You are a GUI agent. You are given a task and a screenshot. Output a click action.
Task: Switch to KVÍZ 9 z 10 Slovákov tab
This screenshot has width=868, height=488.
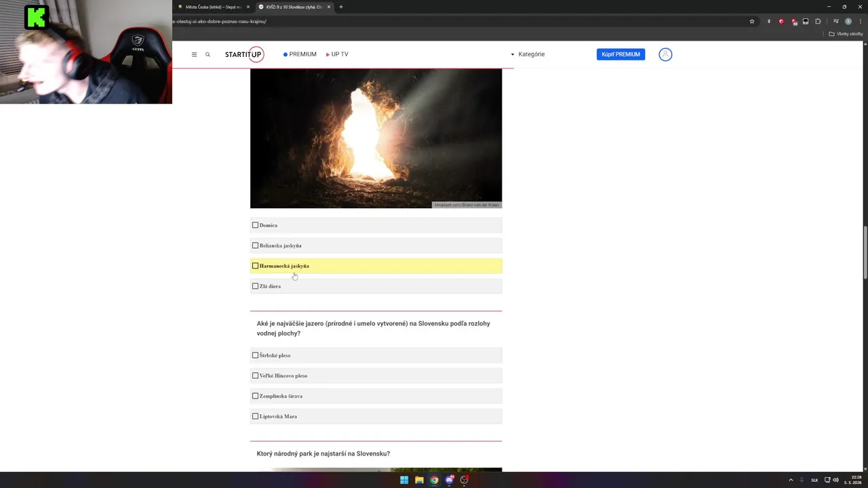tap(294, 7)
